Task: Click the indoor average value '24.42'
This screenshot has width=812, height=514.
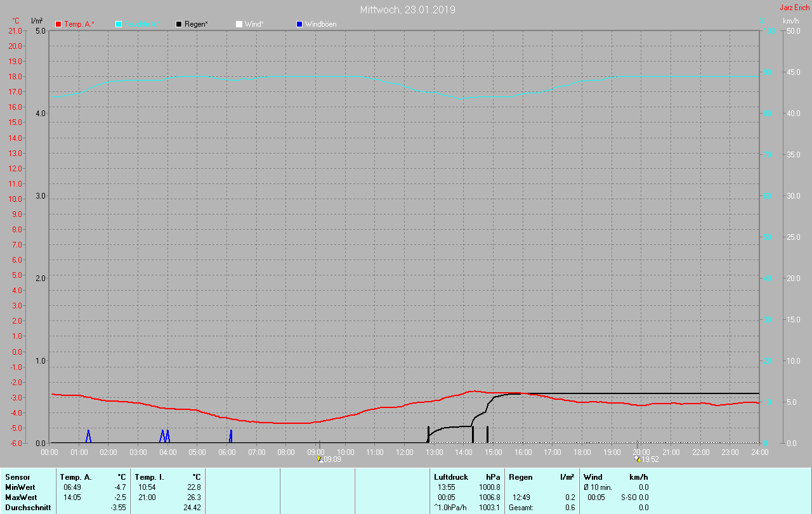Action: point(193,508)
